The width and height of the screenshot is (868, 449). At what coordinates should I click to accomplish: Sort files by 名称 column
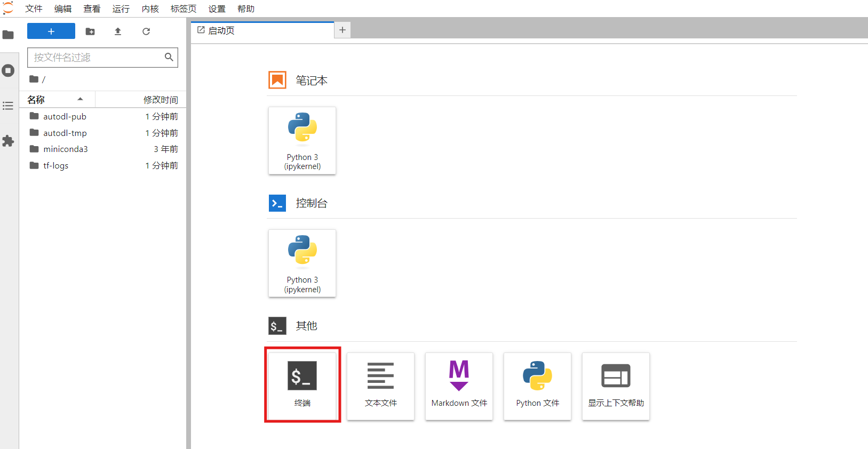57,100
